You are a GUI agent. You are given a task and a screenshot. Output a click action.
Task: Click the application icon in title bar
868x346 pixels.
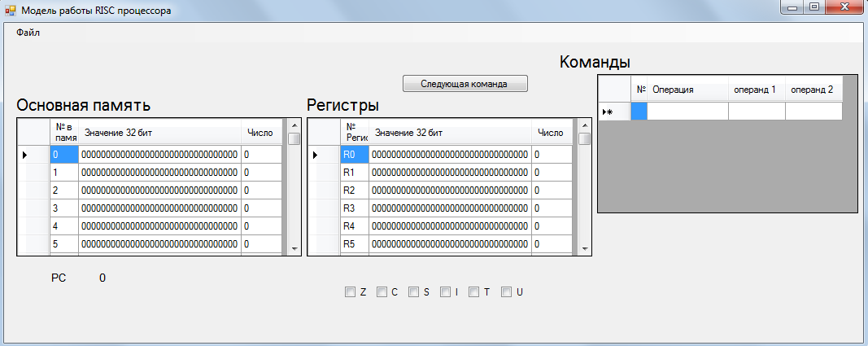(x=11, y=10)
